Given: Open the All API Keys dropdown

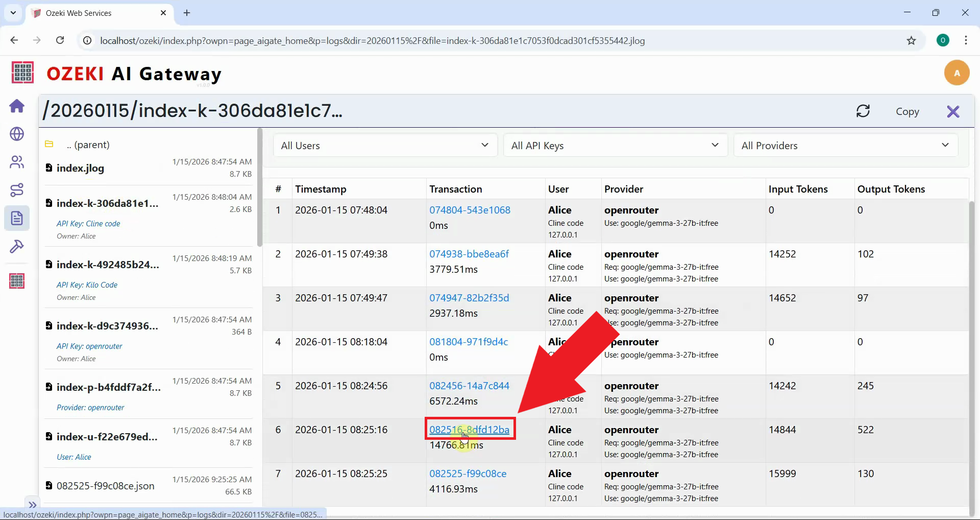Looking at the screenshot, I should point(615,146).
